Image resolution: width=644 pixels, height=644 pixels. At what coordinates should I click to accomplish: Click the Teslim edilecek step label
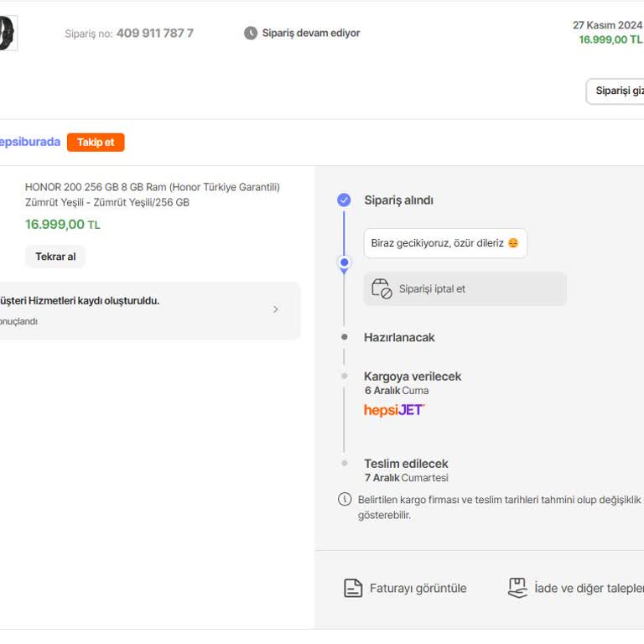406,463
